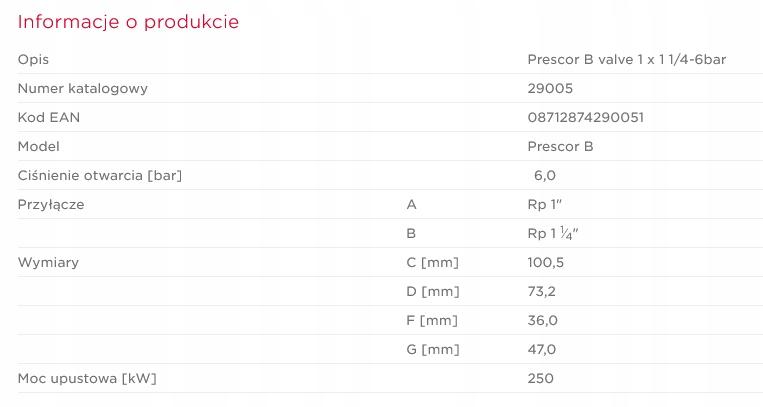
Task: Click the "Numer katalogowy" label
Action: tap(83, 88)
